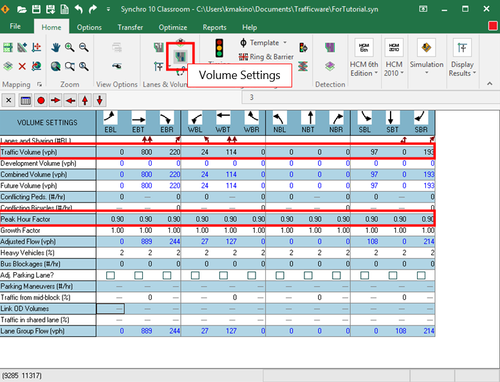Open HCM 6th Edition dropdown
500x382 pixels.
pos(364,58)
